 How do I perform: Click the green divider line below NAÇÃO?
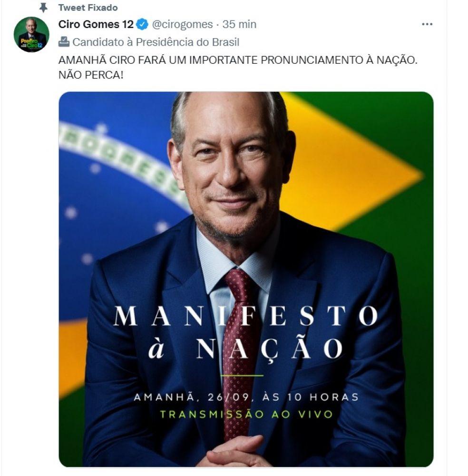click(x=242, y=376)
